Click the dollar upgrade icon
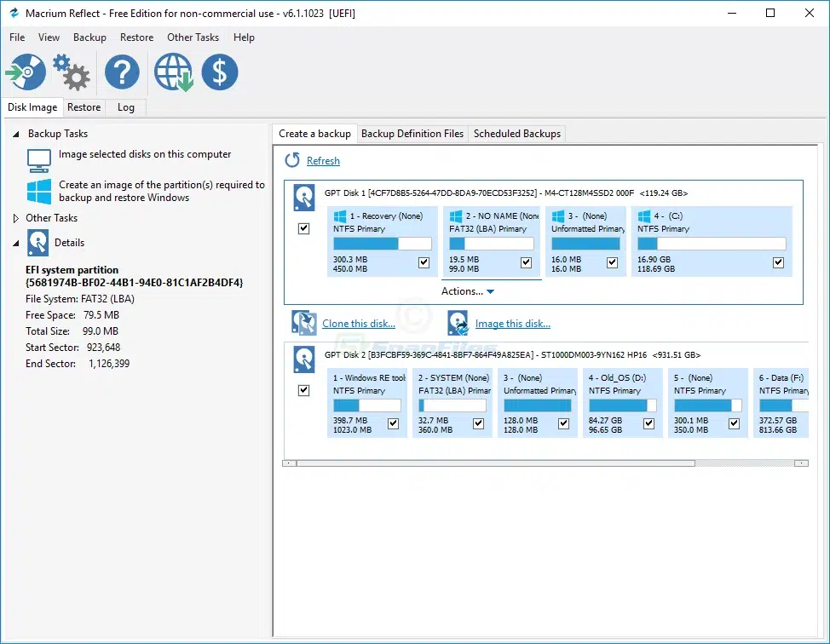This screenshot has height=644, width=830. pyautogui.click(x=220, y=72)
